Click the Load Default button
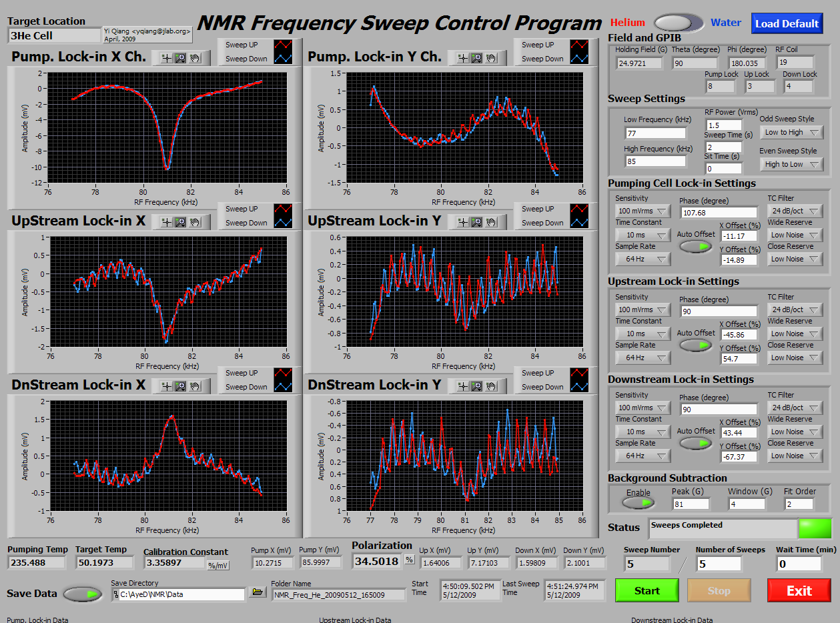Viewport: 840px width, 623px height. click(x=787, y=23)
